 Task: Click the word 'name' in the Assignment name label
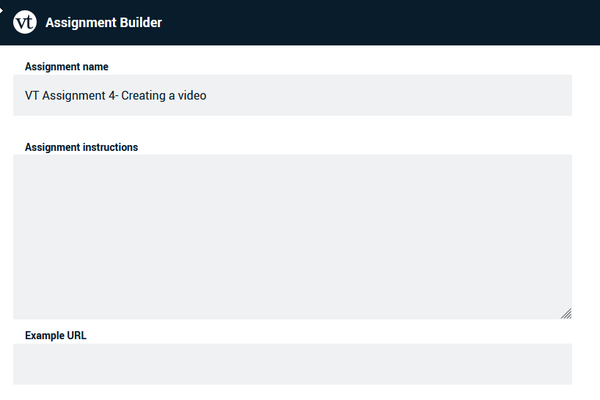pyautogui.click(x=96, y=67)
